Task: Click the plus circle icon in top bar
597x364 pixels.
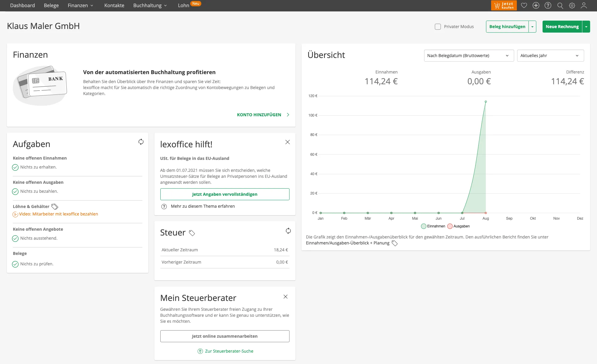Action: tap(536, 5)
